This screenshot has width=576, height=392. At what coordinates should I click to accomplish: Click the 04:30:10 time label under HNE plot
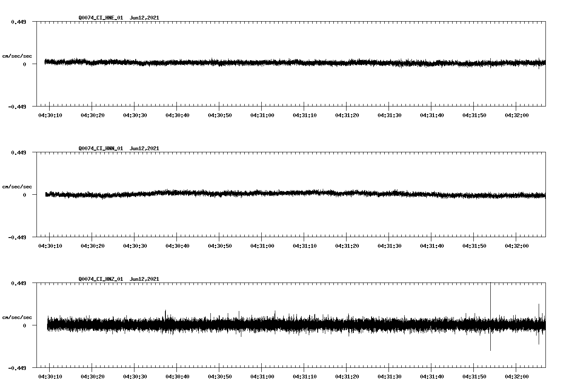(50, 115)
